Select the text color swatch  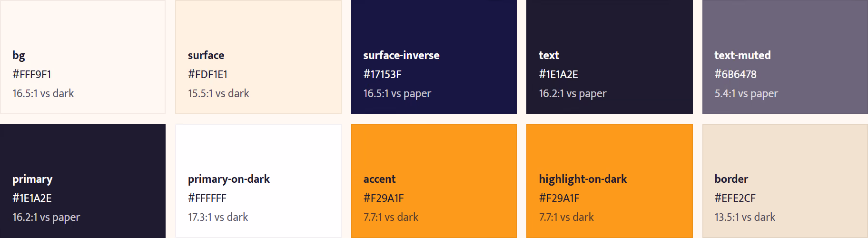pyautogui.click(x=610, y=57)
